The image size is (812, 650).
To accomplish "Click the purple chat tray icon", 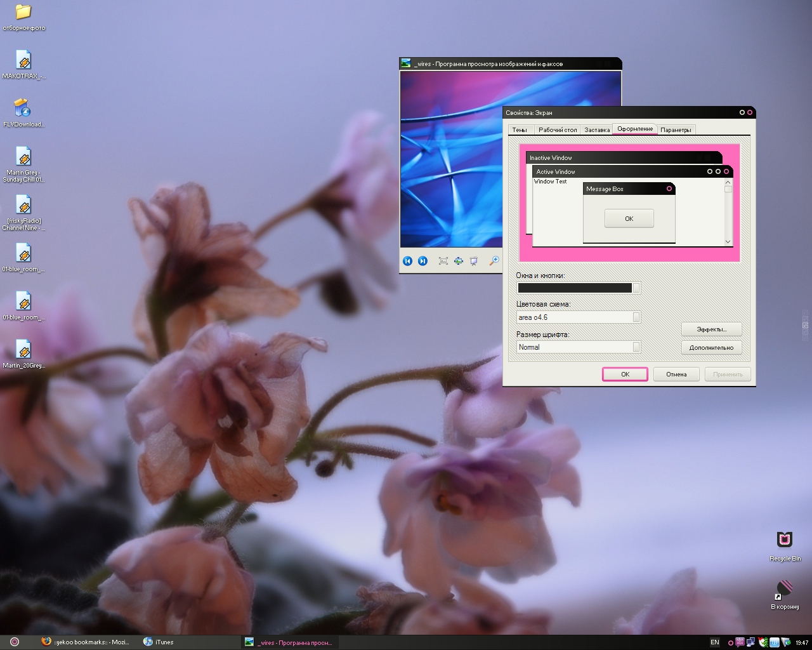I will pyautogui.click(x=740, y=642).
